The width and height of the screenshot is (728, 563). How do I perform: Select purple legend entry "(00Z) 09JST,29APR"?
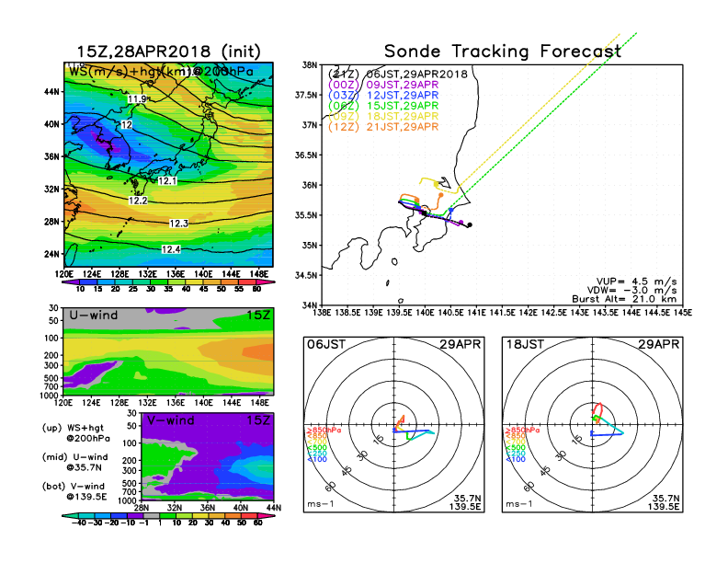pos(383,85)
